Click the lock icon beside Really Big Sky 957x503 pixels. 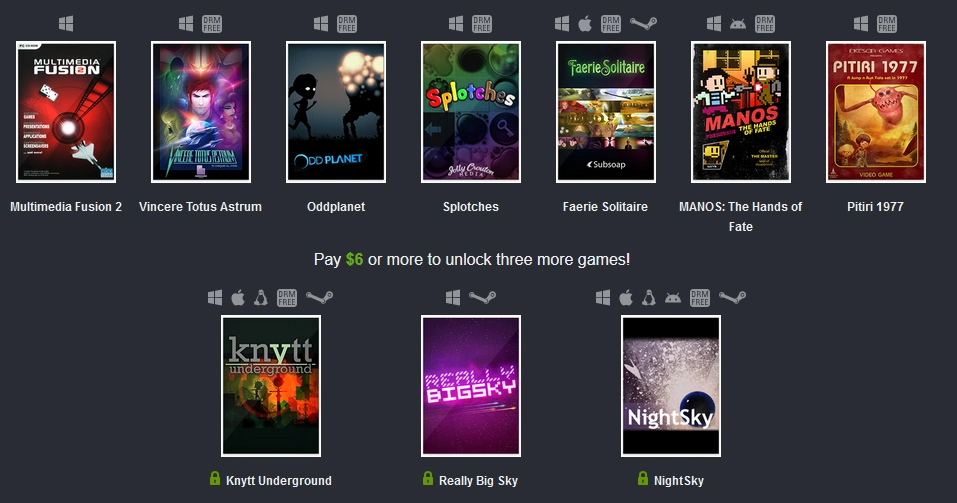pyautogui.click(x=428, y=479)
